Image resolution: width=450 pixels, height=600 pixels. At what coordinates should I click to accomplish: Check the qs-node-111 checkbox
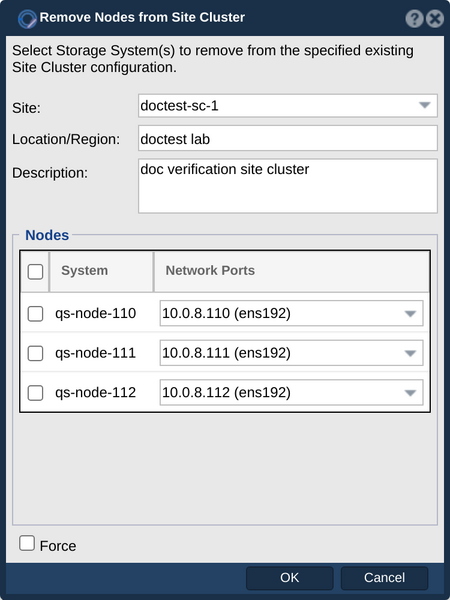tap(35, 353)
